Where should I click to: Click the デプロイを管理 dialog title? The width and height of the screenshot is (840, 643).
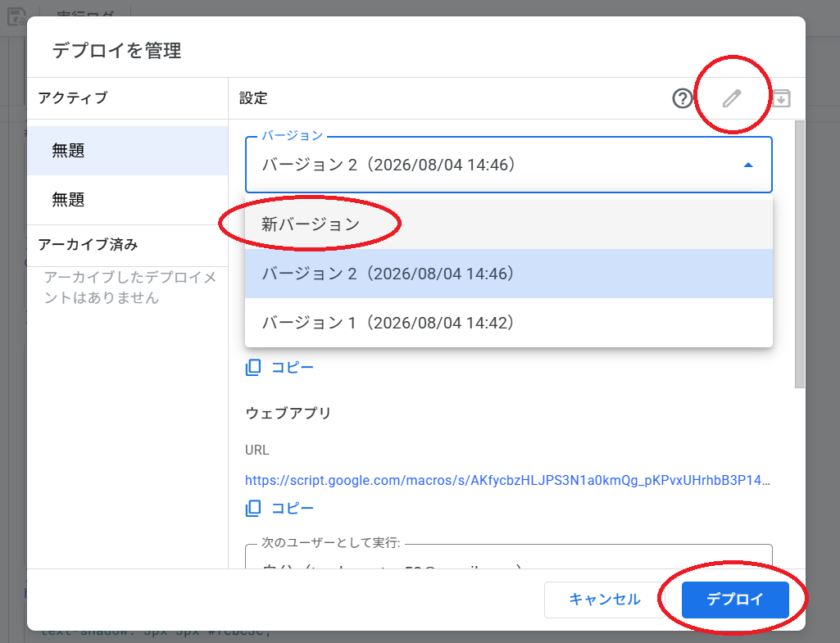click(x=117, y=51)
